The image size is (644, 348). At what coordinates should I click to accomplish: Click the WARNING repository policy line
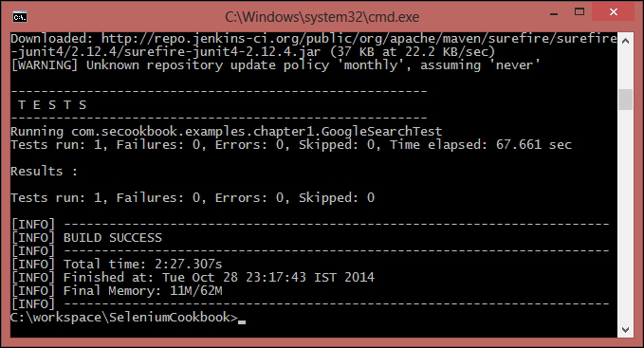pos(275,64)
